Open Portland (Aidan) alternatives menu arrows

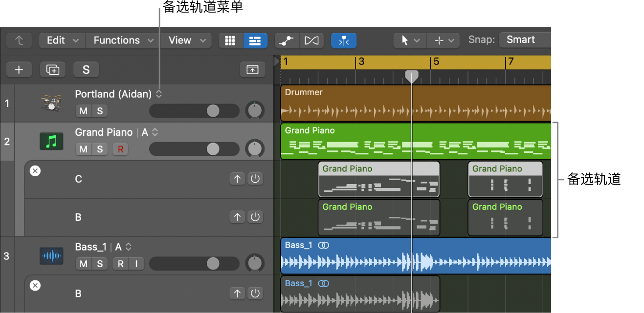click(x=158, y=94)
